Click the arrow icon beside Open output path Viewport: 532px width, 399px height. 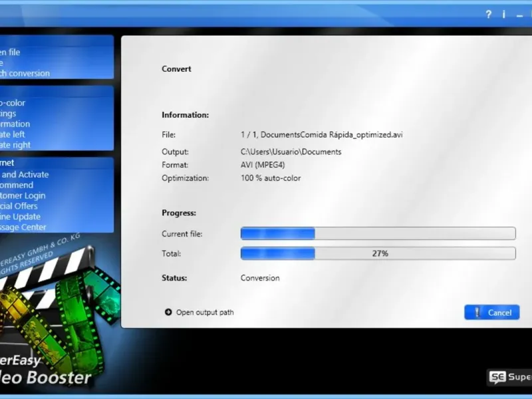pos(168,312)
